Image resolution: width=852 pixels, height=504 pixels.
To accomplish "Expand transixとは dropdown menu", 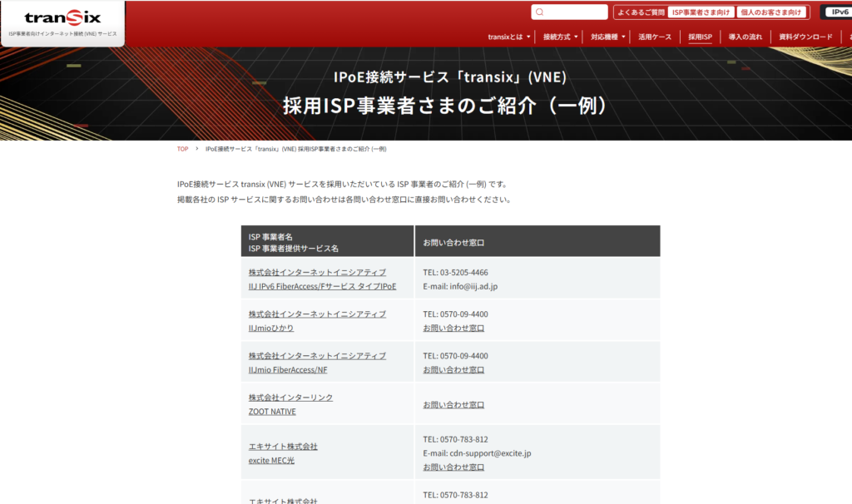I will [x=508, y=37].
